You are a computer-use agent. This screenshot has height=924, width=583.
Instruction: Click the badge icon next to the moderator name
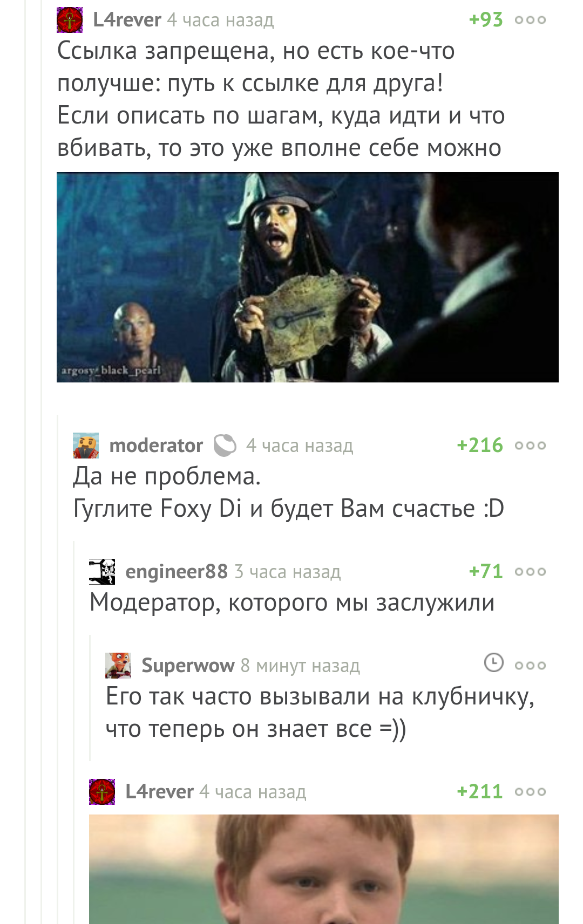click(225, 446)
